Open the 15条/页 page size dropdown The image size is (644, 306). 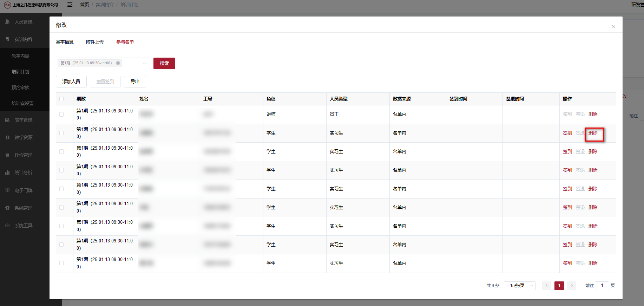coord(519,286)
